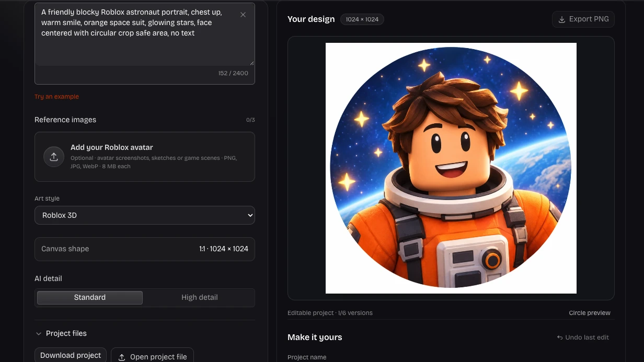
Task: Click the Download project button
Action: (x=71, y=355)
